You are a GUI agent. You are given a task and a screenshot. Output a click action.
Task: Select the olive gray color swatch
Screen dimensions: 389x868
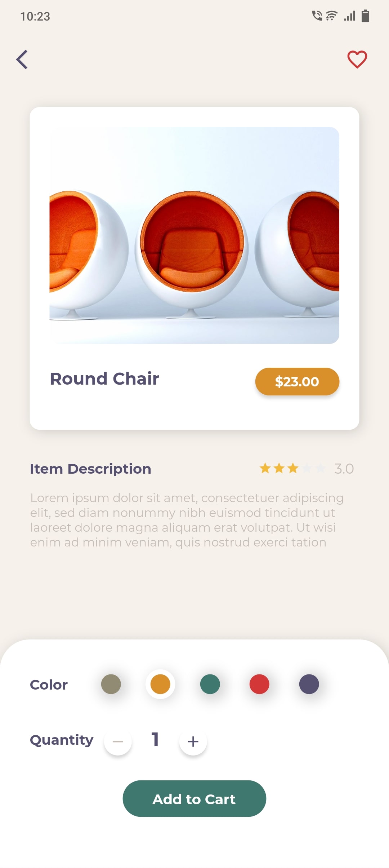point(111,684)
